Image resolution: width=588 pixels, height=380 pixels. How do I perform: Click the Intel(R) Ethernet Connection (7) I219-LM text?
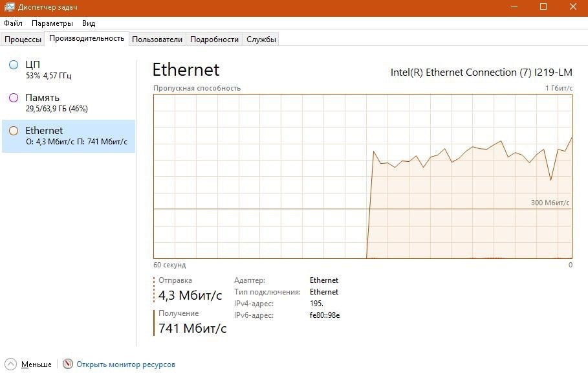click(x=481, y=72)
